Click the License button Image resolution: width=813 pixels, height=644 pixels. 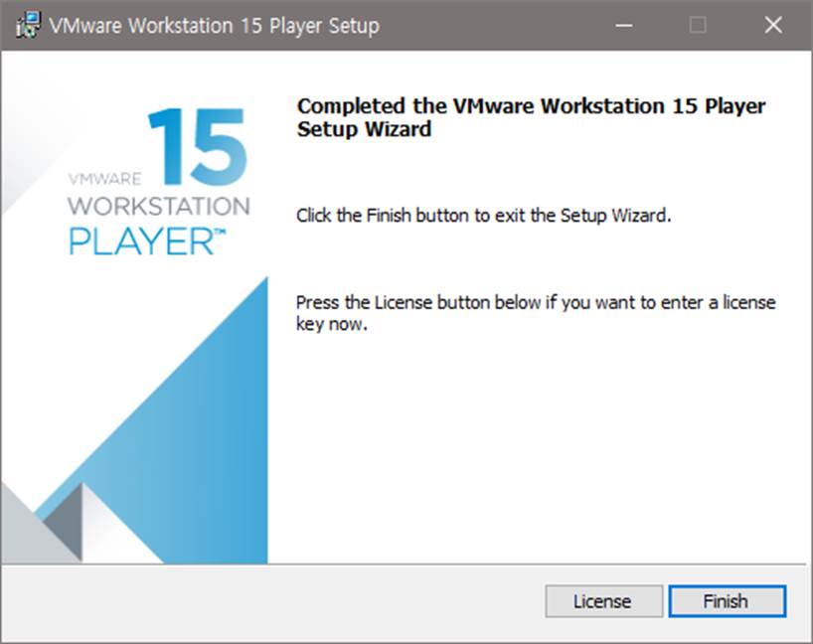[602, 601]
